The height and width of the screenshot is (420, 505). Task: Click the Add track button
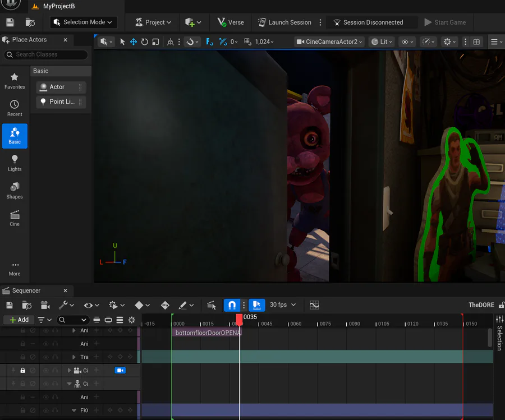(19, 320)
